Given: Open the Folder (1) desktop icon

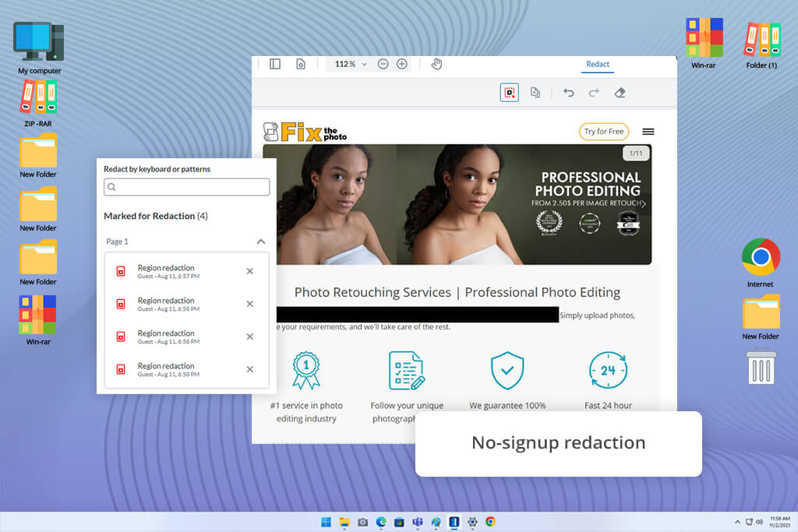Looking at the screenshot, I should coord(761,46).
